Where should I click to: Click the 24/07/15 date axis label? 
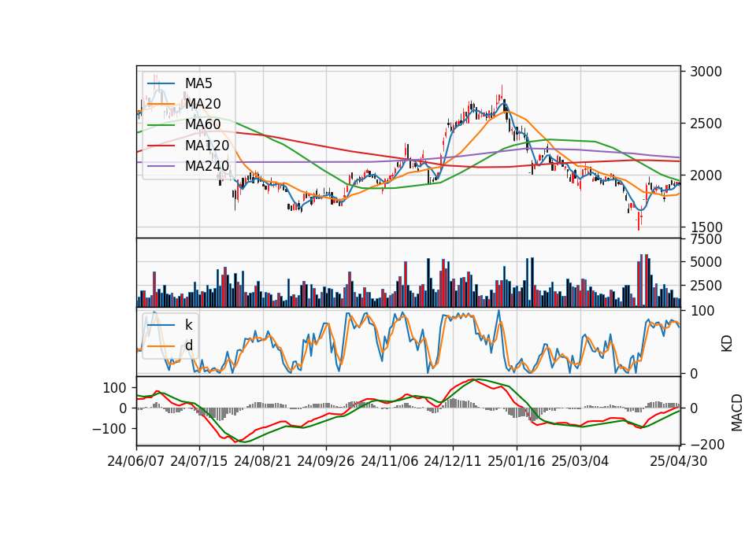tap(199, 462)
